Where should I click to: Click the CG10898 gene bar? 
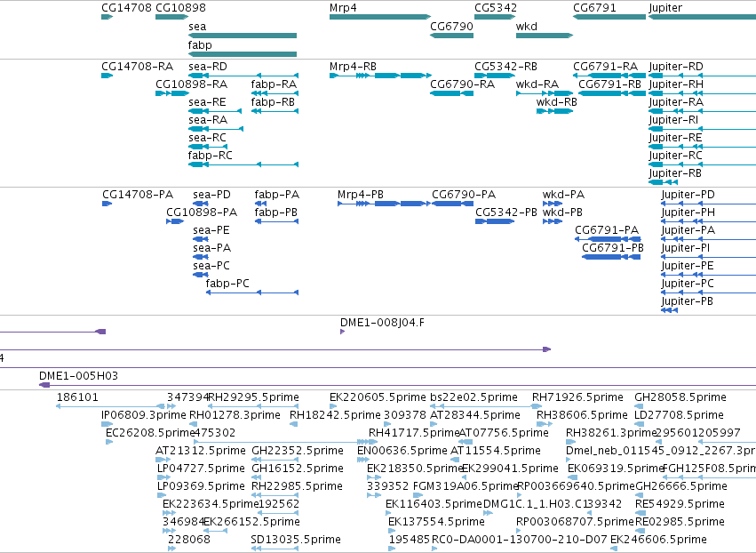tap(171, 17)
